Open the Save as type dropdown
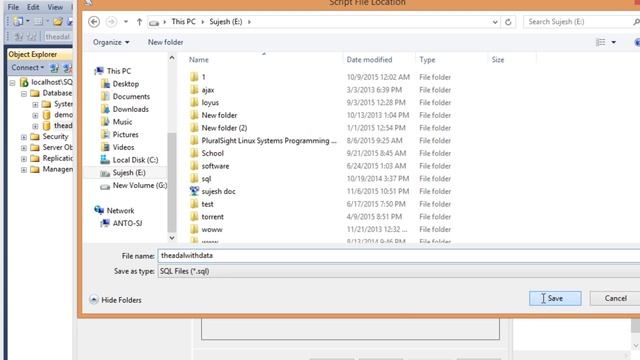This screenshot has width=640, height=360. click(x=399, y=271)
